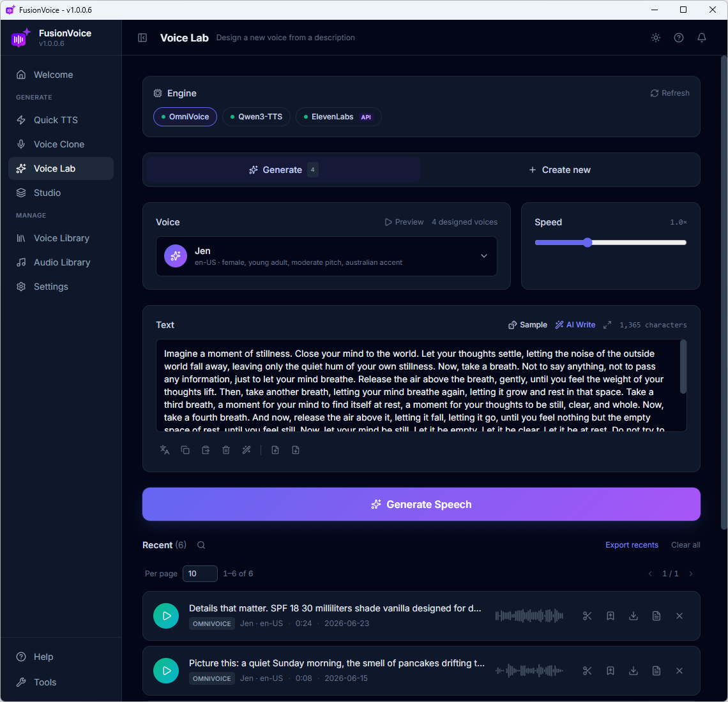Select the OmniVoice engine
This screenshot has height=702, width=728.
pos(185,117)
